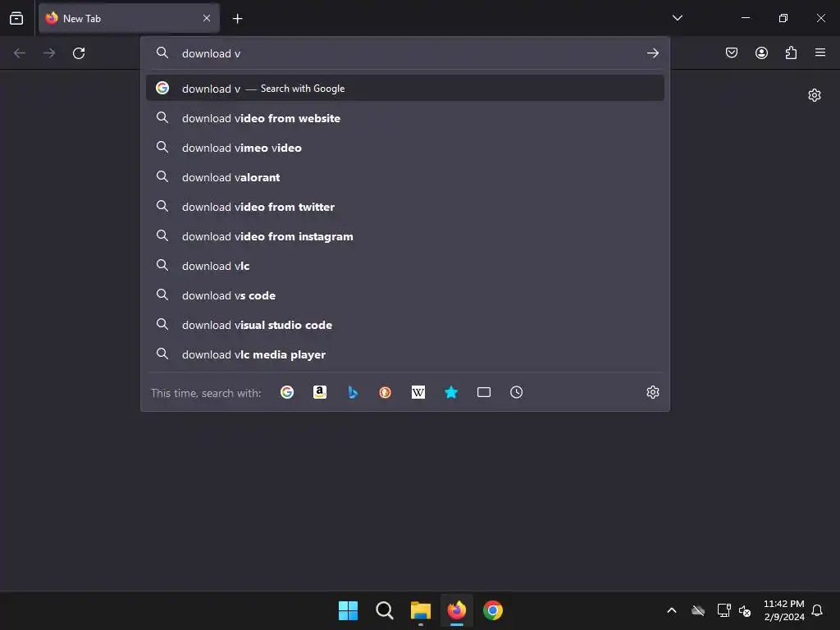Open notifications bell icon
The height and width of the screenshot is (630, 840).
(818, 610)
